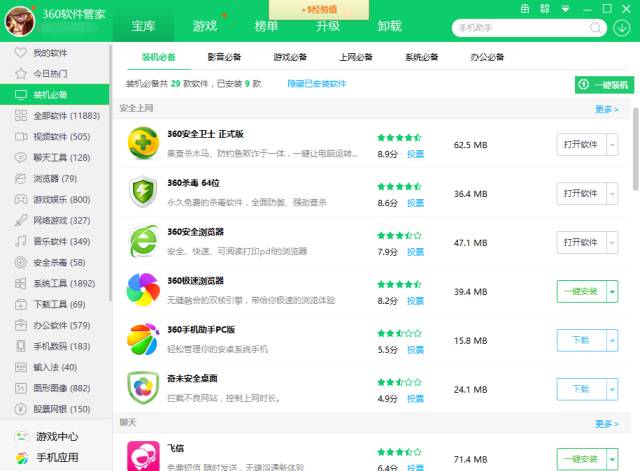Expand dropdown arrow beside 360杀毒 打开软件
Image resolution: width=640 pixels, height=471 pixels.
(612, 193)
